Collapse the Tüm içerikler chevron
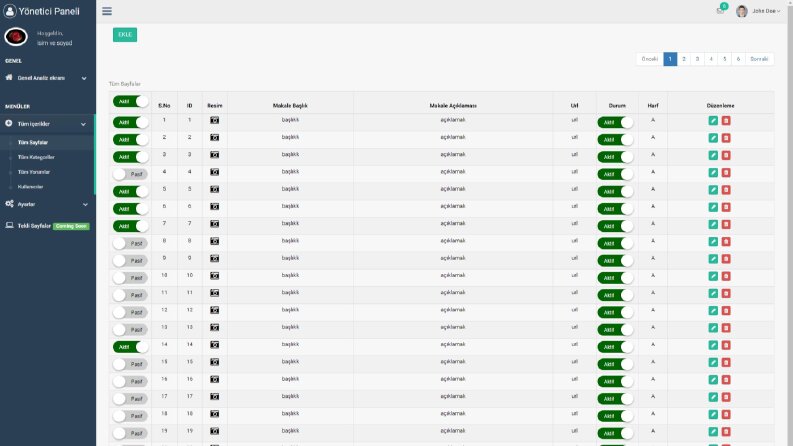The width and height of the screenshot is (793, 446). [83, 124]
